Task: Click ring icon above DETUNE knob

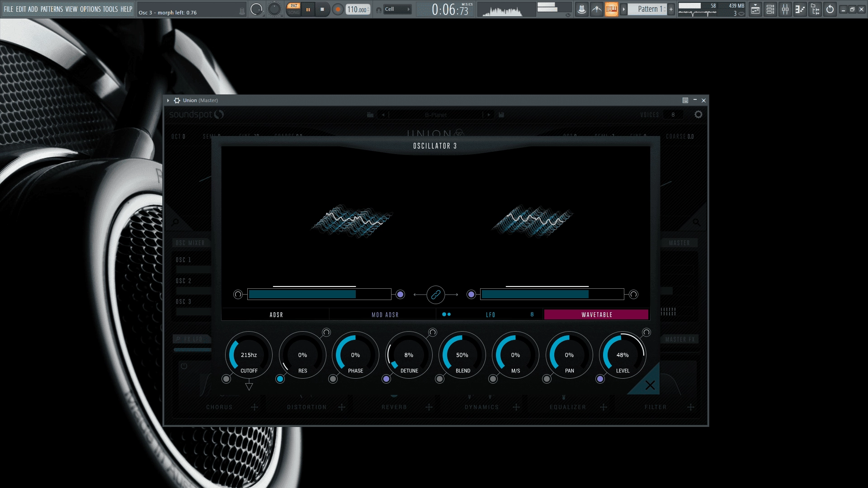Action: point(433,333)
